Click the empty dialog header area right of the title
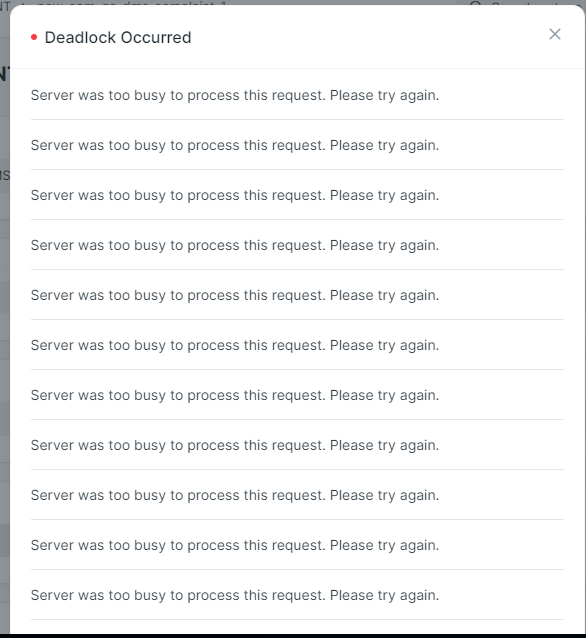586x638 pixels. (x=366, y=37)
